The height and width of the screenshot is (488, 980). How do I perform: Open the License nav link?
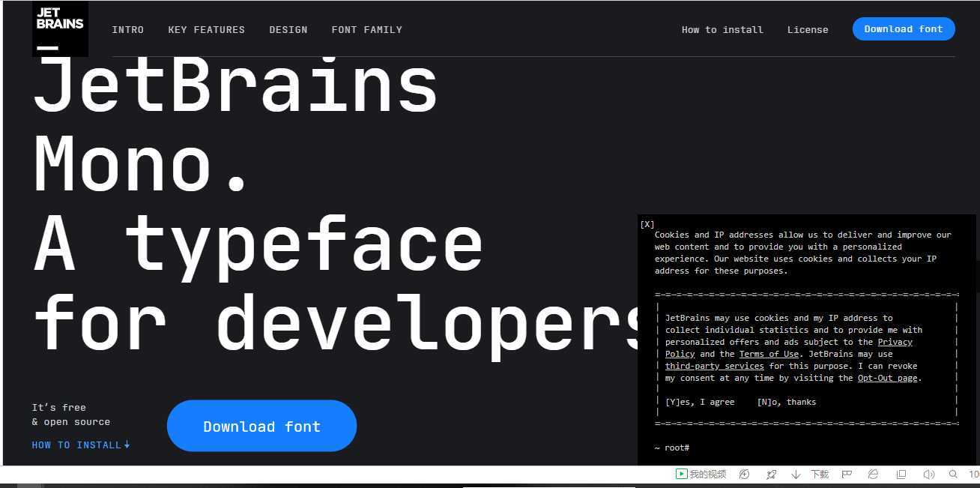pyautogui.click(x=808, y=30)
